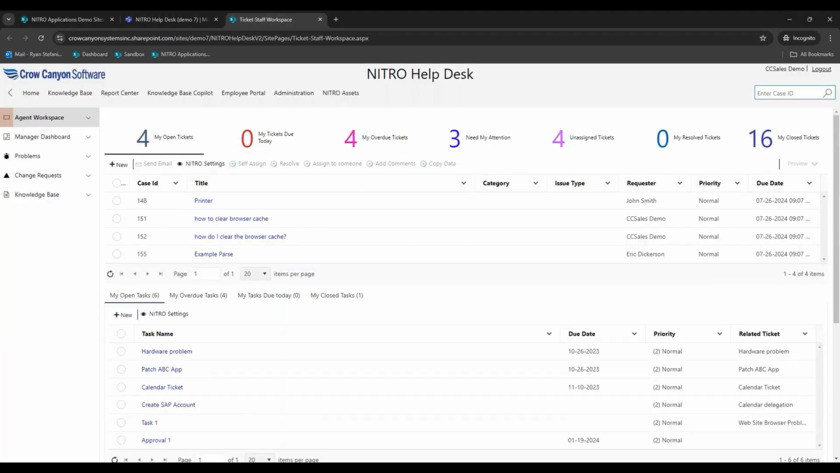Click the search magnifier in Enter Case ID box
840x473 pixels.
(x=827, y=93)
